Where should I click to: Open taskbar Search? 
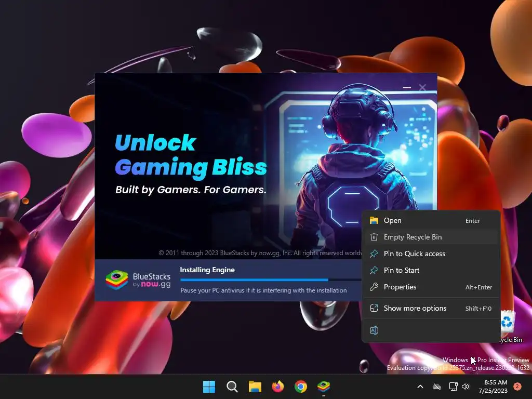click(x=232, y=387)
